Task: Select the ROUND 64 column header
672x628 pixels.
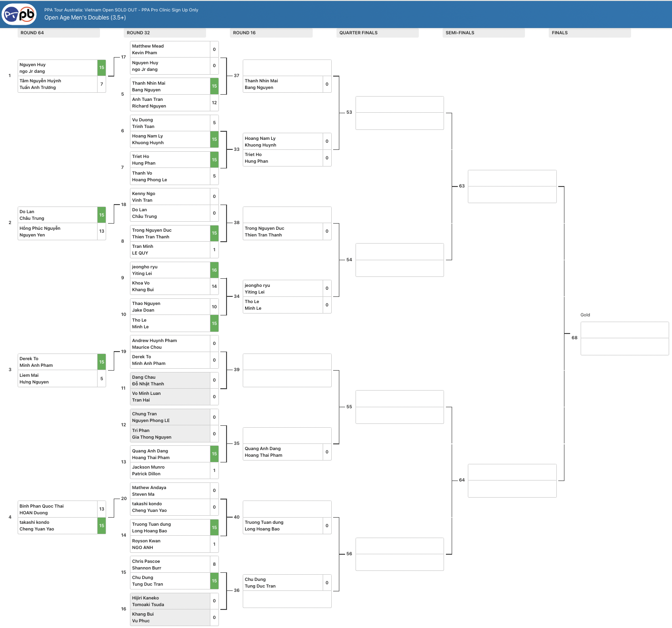Action: (59, 33)
